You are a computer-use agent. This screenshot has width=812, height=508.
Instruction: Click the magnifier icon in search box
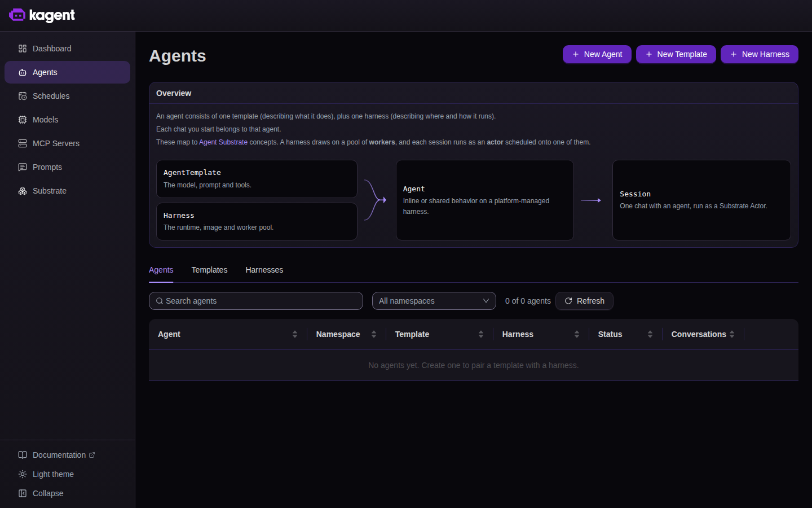[160, 301]
